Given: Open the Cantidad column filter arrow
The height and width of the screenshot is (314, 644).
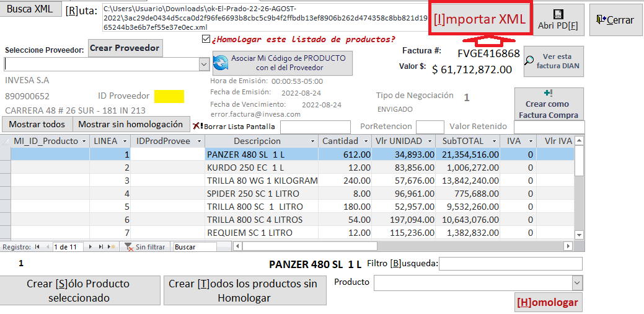Looking at the screenshot, I should coord(364,141).
